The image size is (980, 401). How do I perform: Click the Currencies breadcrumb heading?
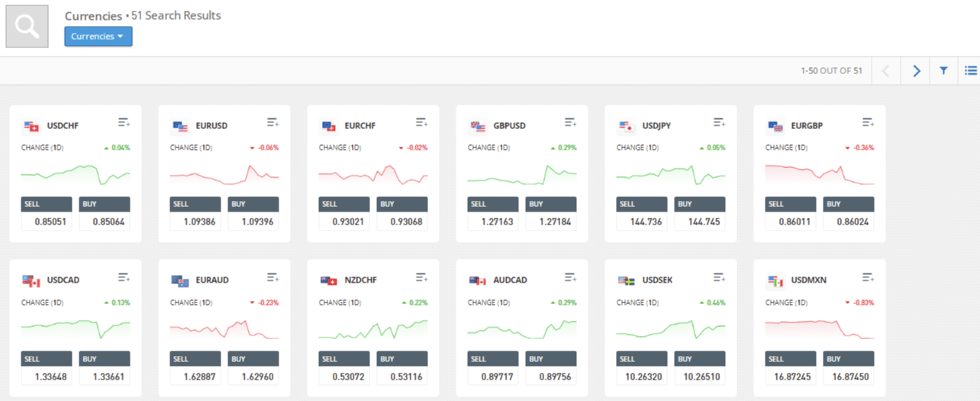pyautogui.click(x=93, y=16)
